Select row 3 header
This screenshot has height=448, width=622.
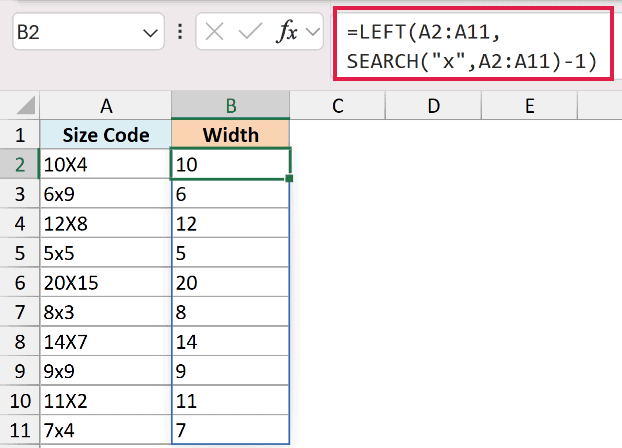click(x=20, y=194)
